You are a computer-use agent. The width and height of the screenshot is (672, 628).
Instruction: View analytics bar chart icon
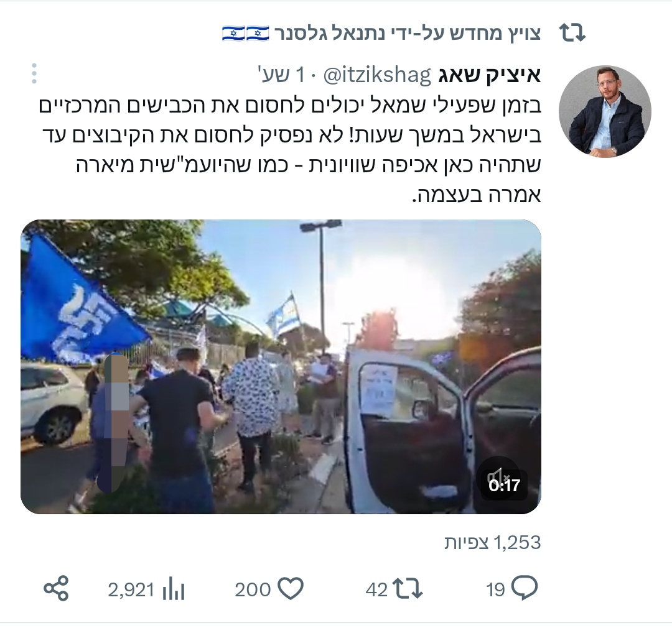(x=174, y=589)
